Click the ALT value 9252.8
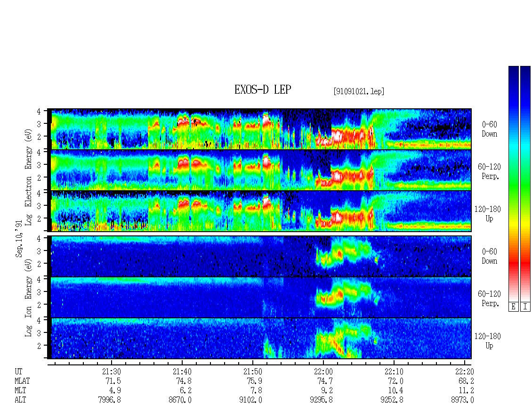532x412 pixels. coord(392,400)
